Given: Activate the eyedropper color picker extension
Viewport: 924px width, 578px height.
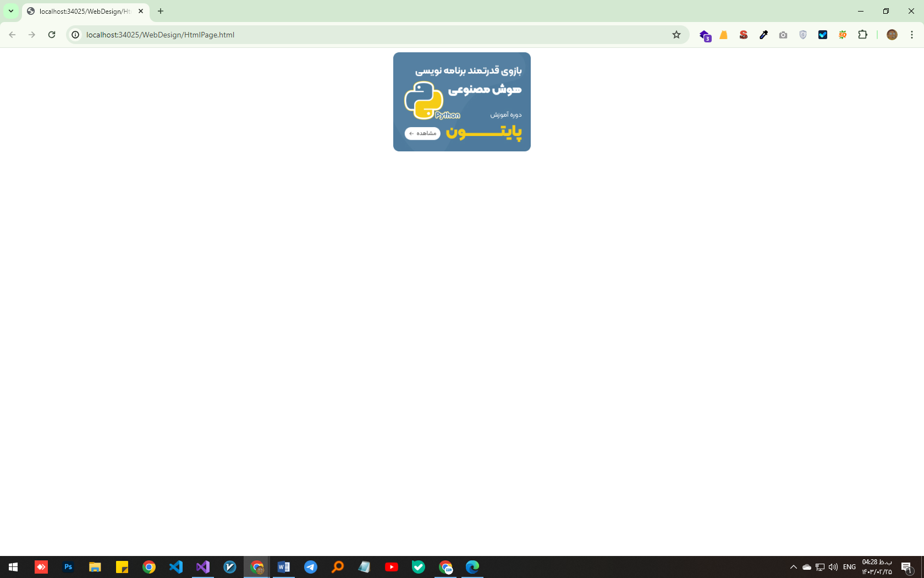Looking at the screenshot, I should tap(763, 35).
